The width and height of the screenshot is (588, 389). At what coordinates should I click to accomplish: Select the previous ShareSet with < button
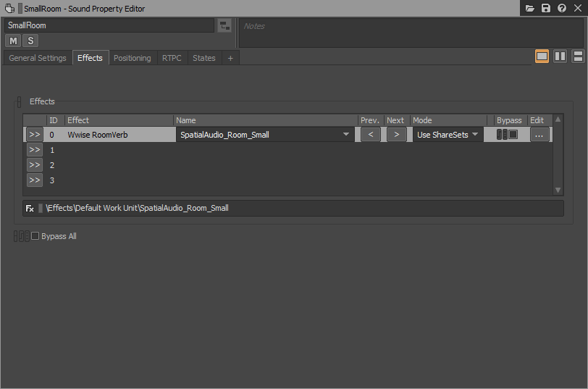pyautogui.click(x=370, y=135)
